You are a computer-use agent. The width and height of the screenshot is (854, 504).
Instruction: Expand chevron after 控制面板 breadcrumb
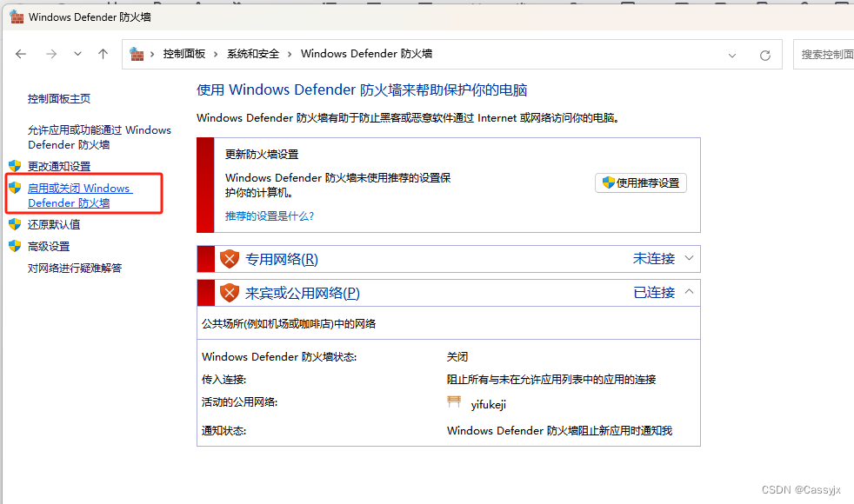click(x=216, y=54)
